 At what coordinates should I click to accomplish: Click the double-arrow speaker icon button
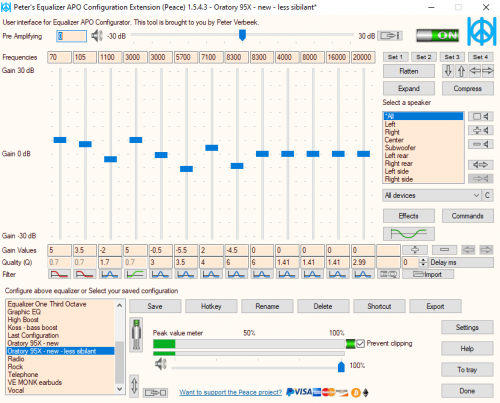481,165
